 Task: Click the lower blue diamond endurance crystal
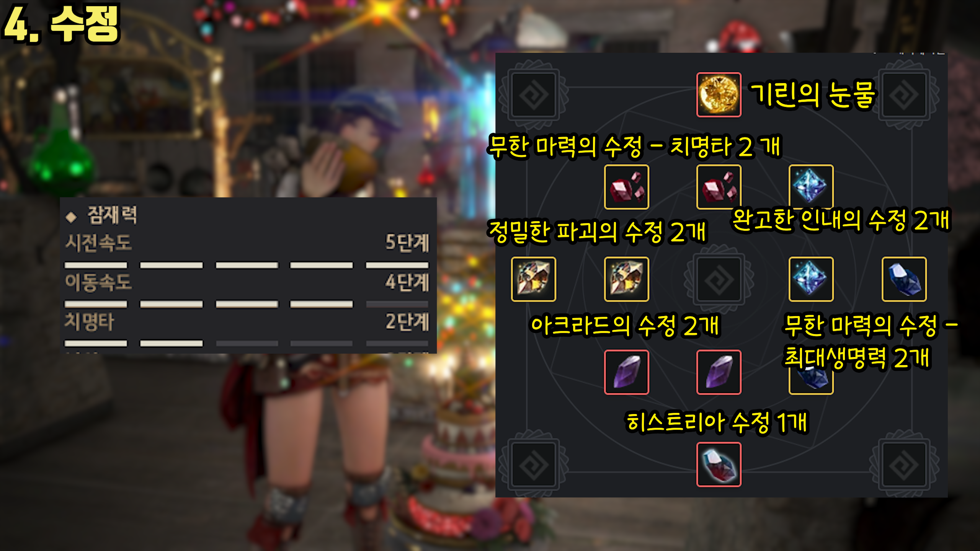(811, 279)
